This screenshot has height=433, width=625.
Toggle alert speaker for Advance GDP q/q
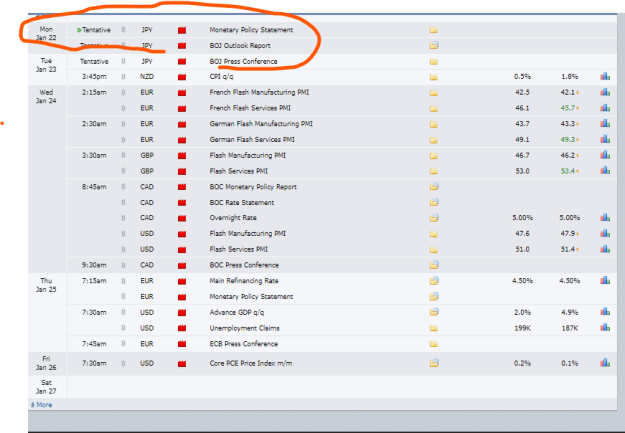pyautogui.click(x=123, y=312)
